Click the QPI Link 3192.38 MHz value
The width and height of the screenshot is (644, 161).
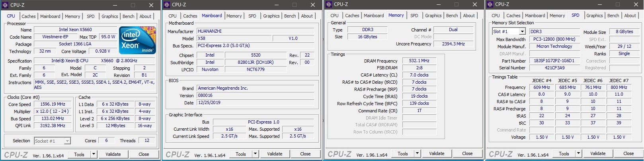pos(53,126)
